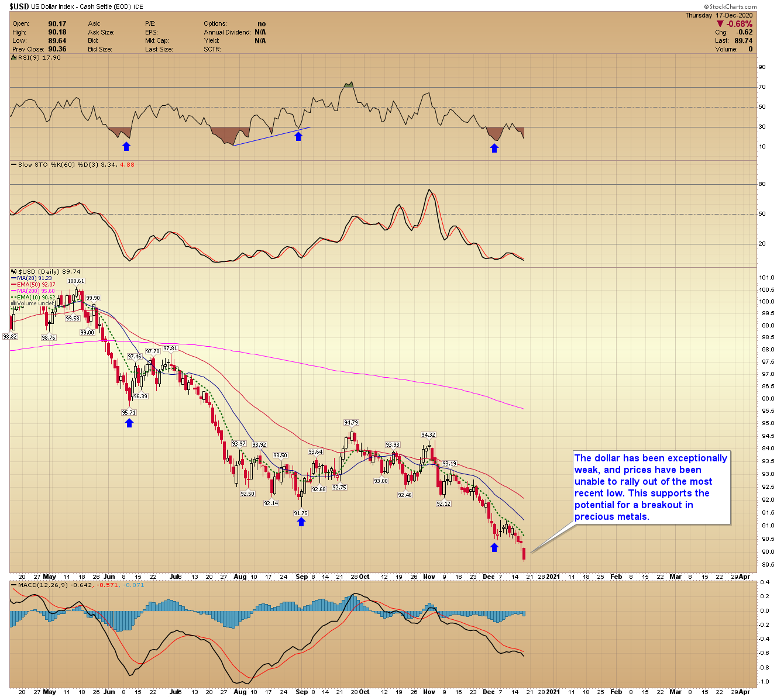
Task: Click the $USD ticker symbol in the title
Action: 19,7
